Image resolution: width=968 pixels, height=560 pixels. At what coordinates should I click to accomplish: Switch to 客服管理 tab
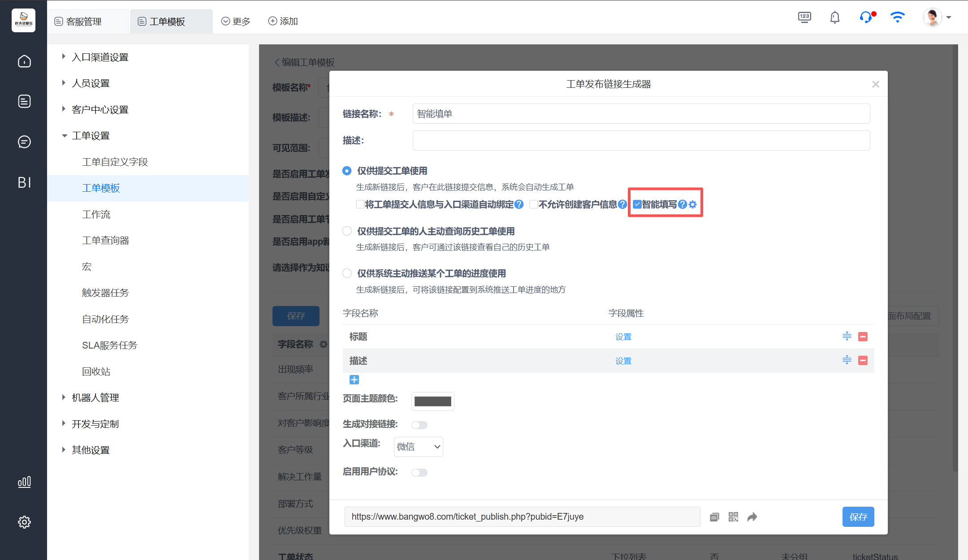click(84, 22)
